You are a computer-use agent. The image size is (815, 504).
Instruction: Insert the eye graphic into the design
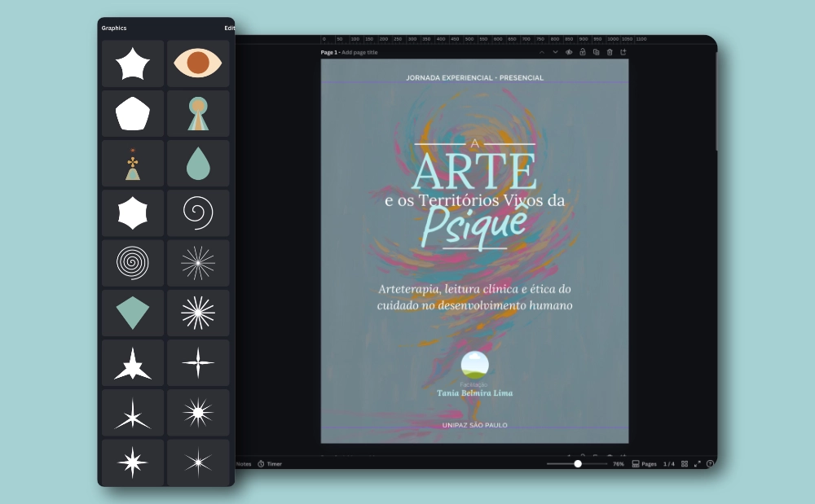[198, 64]
